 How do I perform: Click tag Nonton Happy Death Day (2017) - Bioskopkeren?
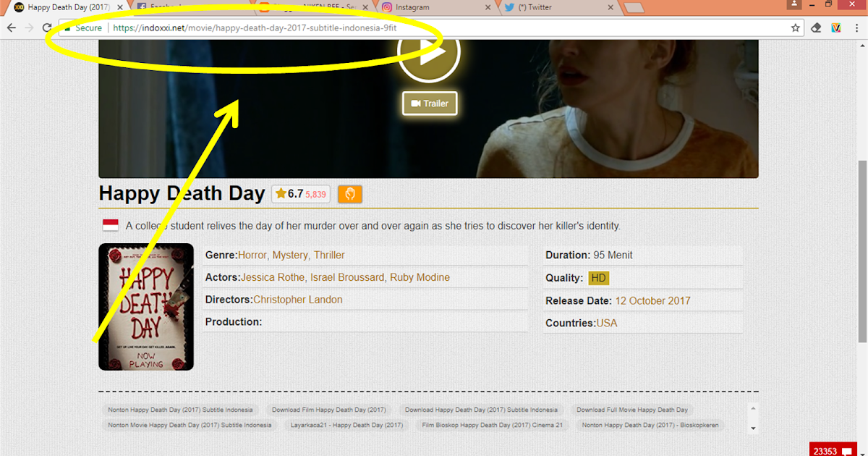tap(650, 425)
